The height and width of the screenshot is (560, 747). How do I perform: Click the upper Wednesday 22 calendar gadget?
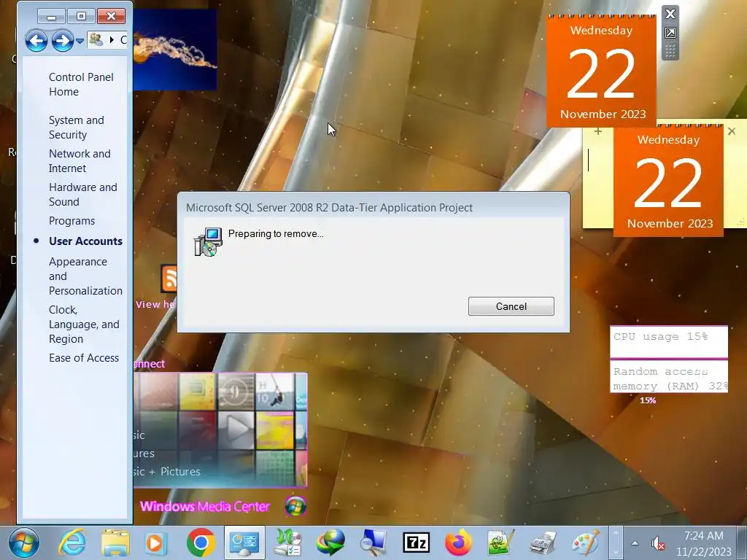(x=601, y=71)
